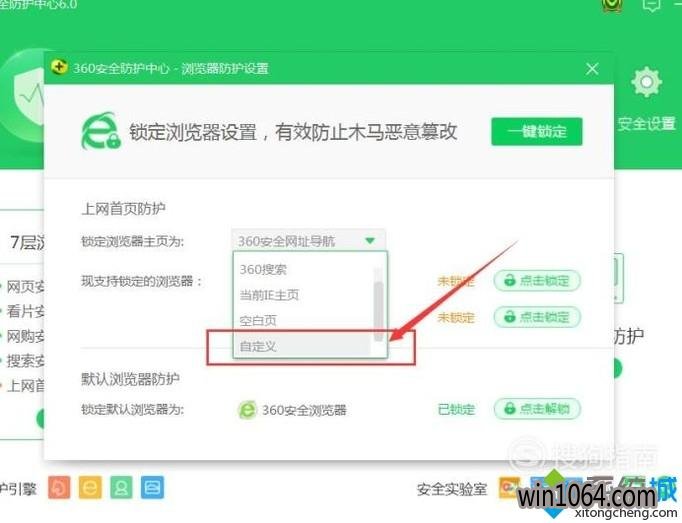Click the second 未锁定 status text
682x523 pixels.
click(x=456, y=317)
